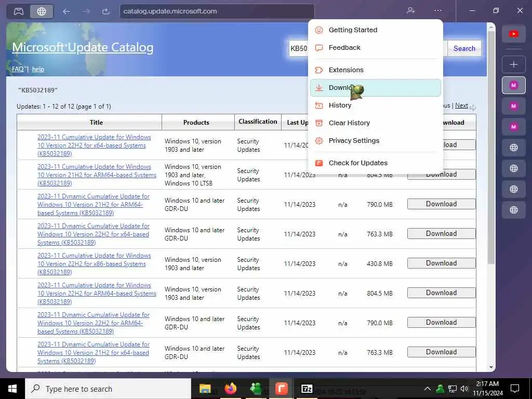Reload the page with refresh icon
Screen dimensions: 532x399
[x=106, y=11]
